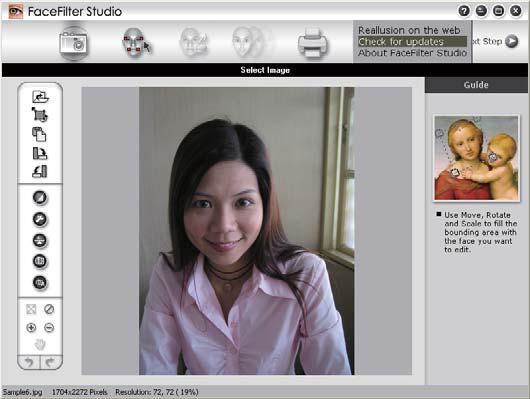The width and height of the screenshot is (530, 399).
Task: Click the Next Step arrow button
Action: click(x=511, y=41)
